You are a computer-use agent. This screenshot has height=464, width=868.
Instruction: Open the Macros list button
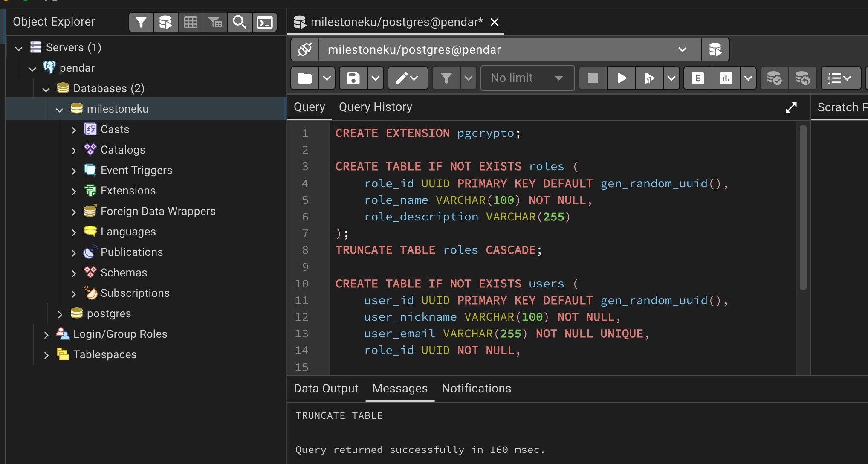click(x=840, y=78)
